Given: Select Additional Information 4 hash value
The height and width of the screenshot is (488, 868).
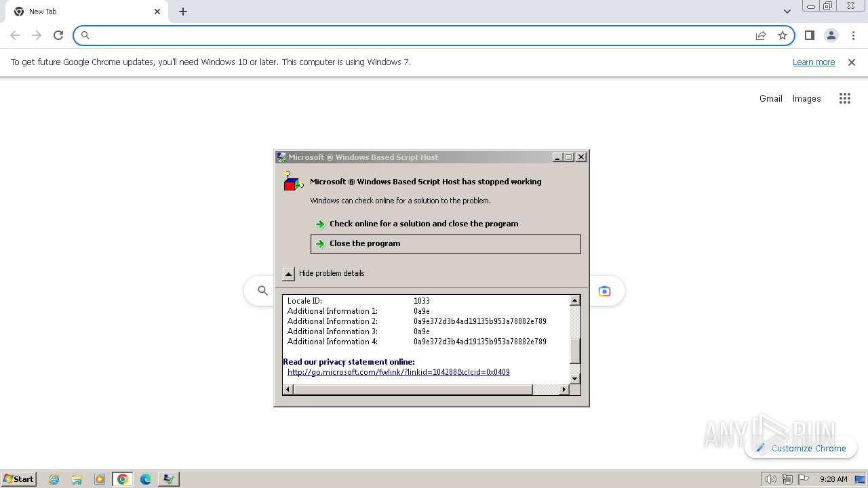Looking at the screenshot, I should tap(480, 342).
